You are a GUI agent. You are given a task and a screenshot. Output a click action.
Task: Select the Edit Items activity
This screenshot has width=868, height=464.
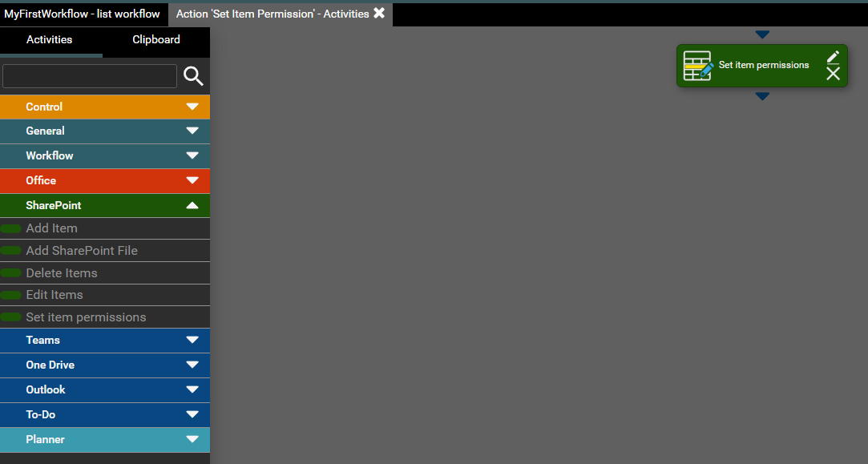(55, 295)
